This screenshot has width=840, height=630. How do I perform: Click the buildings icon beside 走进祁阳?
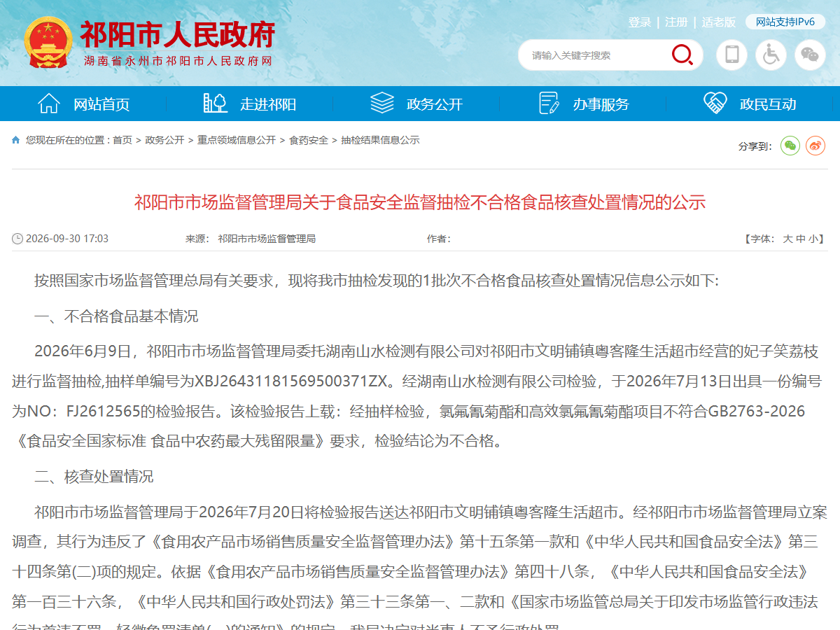216,103
